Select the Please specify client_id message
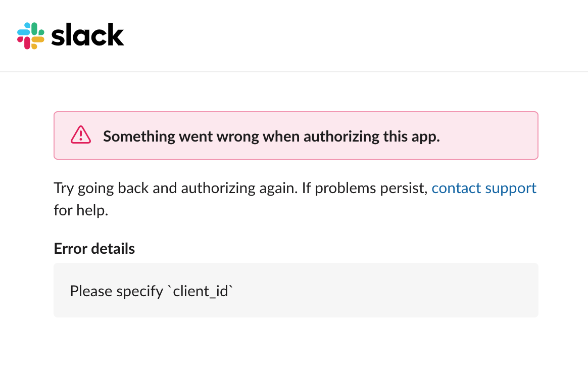 coord(152,291)
